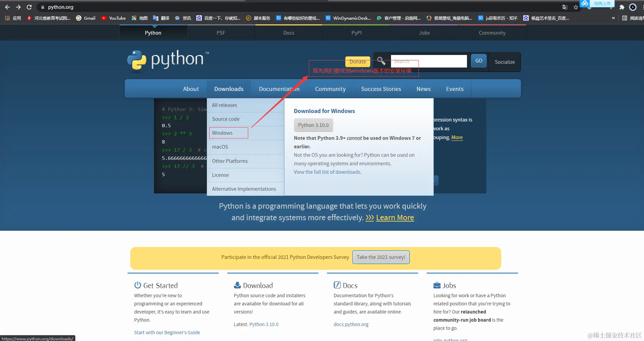Open the browser extensions puzzle icon
The image size is (644, 341).
[622, 7]
